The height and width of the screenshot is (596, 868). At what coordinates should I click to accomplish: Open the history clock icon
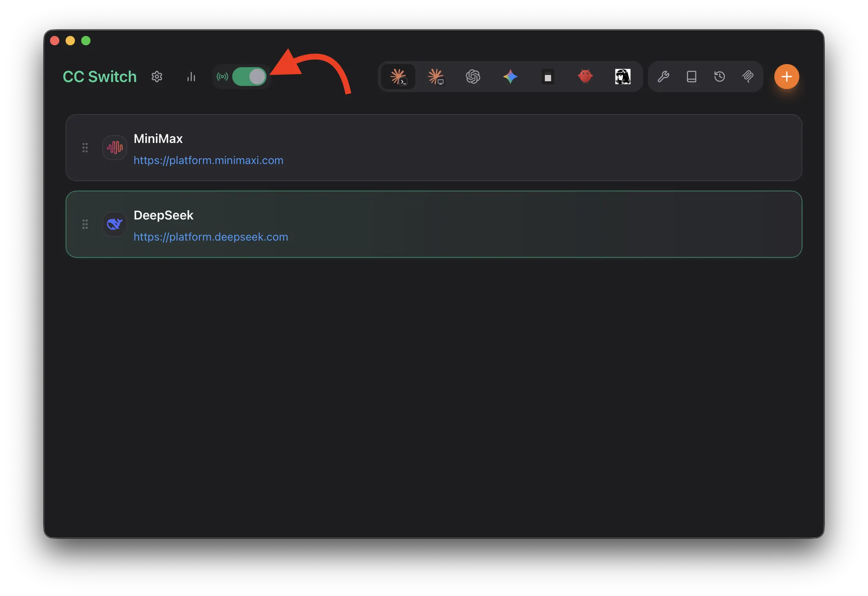[719, 77]
